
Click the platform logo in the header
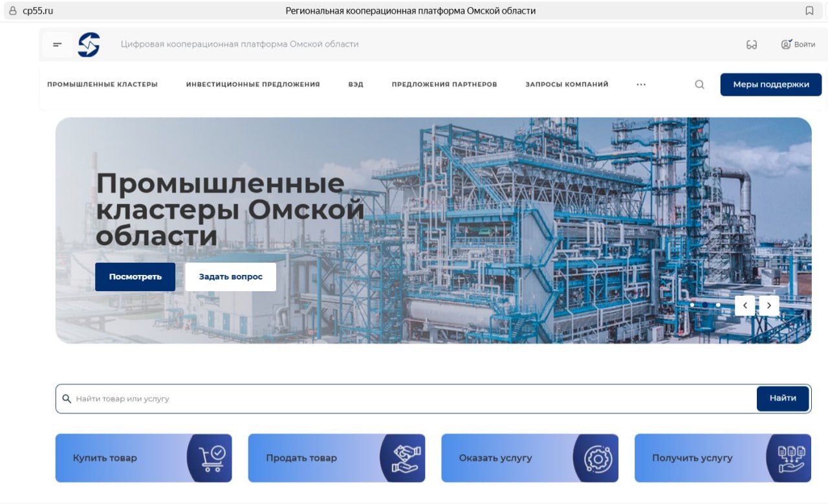(x=89, y=44)
